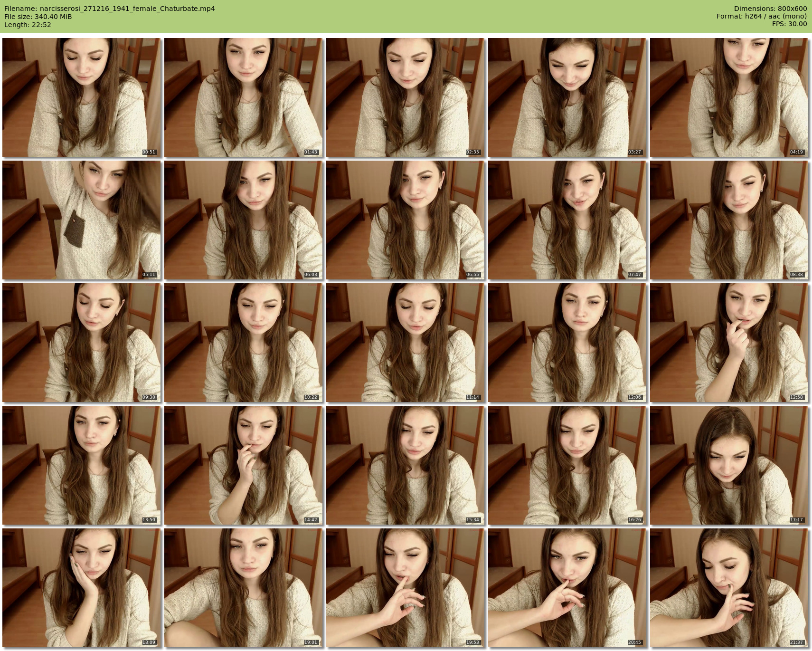Click the 'FPS: 30.00' text
Viewport: 812px width, 651px height.
click(x=789, y=25)
